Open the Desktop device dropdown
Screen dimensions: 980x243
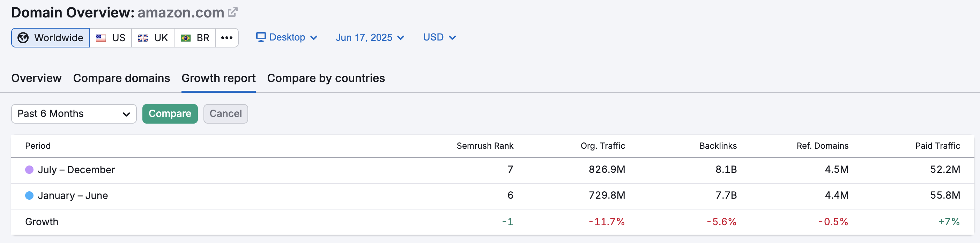coord(287,37)
